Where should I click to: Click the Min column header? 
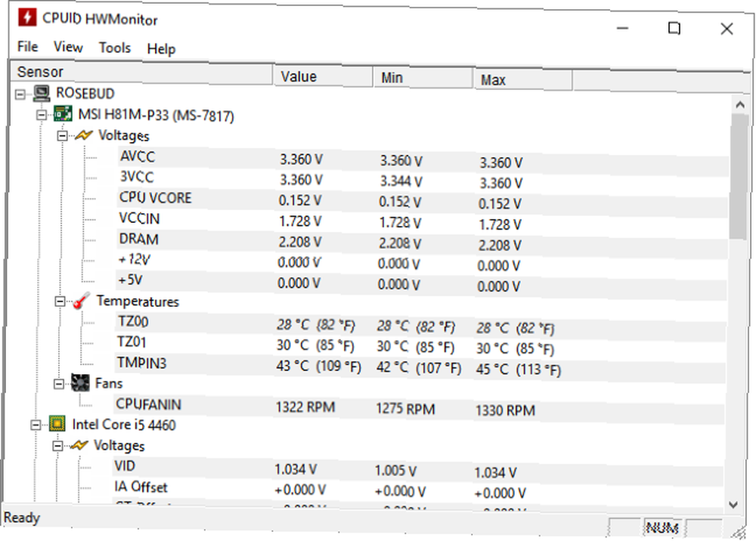423,78
